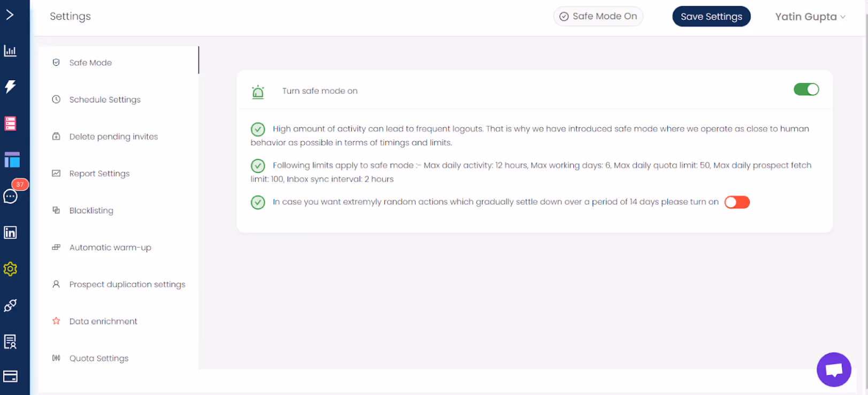Click the sliders icon beside Quota Settings
The height and width of the screenshot is (395, 868).
(56, 358)
